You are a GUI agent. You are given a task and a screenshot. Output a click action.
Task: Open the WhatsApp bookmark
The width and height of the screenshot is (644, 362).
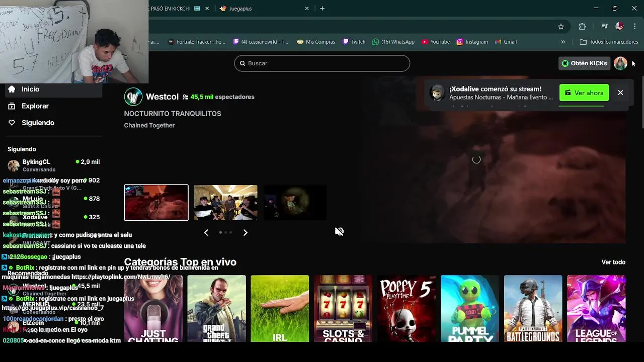[x=393, y=42]
